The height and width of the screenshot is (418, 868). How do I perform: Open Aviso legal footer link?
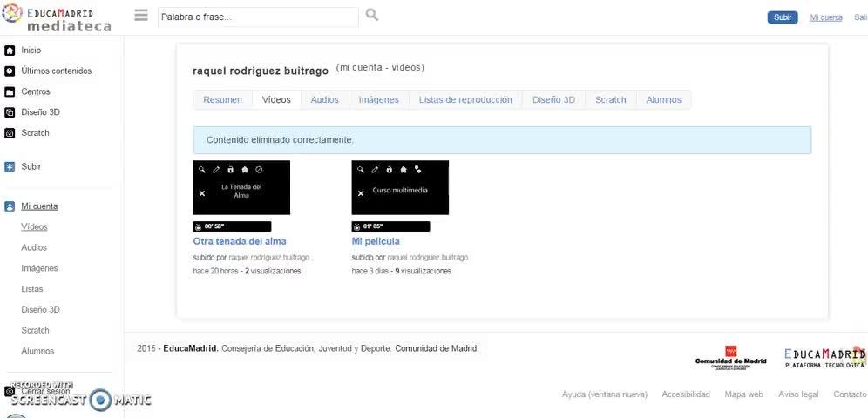coord(798,394)
